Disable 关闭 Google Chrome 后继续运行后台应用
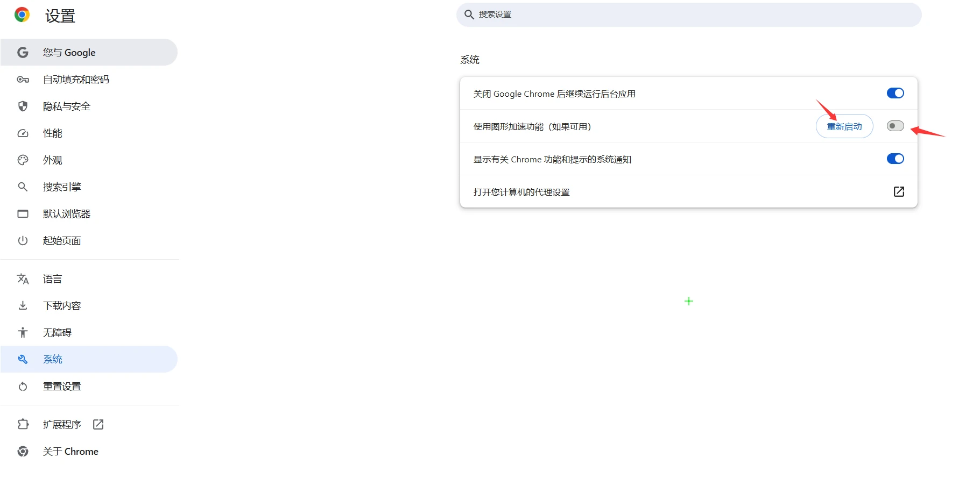This screenshot has height=500, width=980. (894, 92)
